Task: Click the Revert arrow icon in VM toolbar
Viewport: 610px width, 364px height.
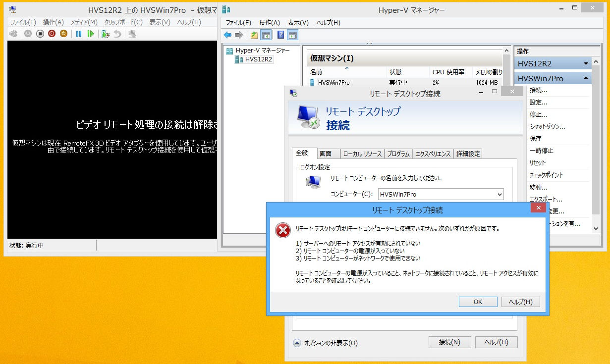Action: click(117, 34)
